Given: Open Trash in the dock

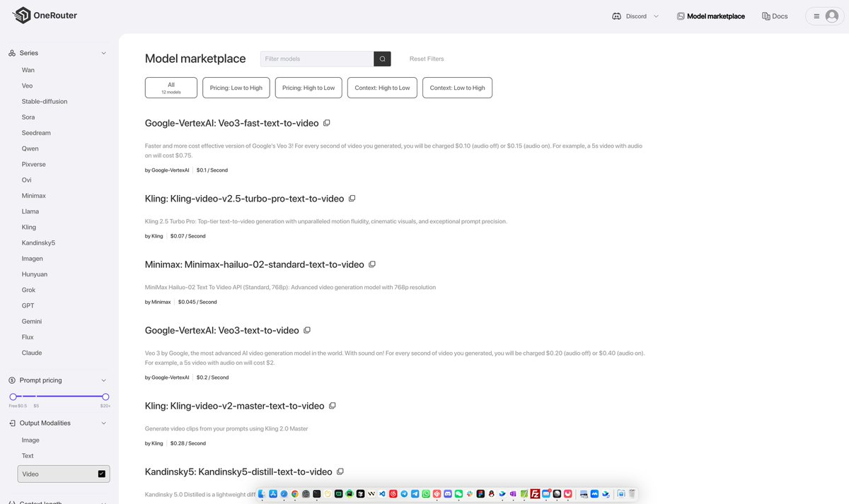Looking at the screenshot, I should point(632,493).
